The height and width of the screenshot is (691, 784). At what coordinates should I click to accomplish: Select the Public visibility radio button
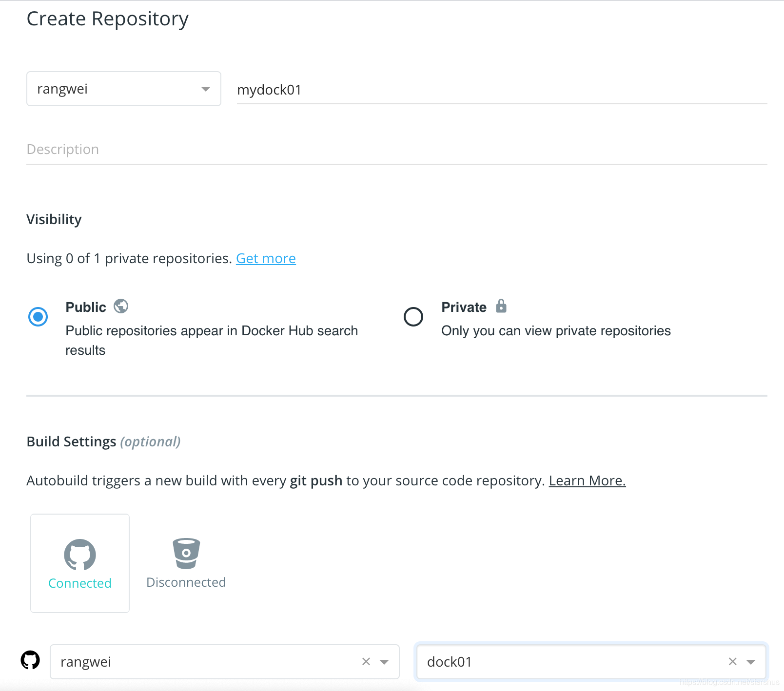point(38,317)
